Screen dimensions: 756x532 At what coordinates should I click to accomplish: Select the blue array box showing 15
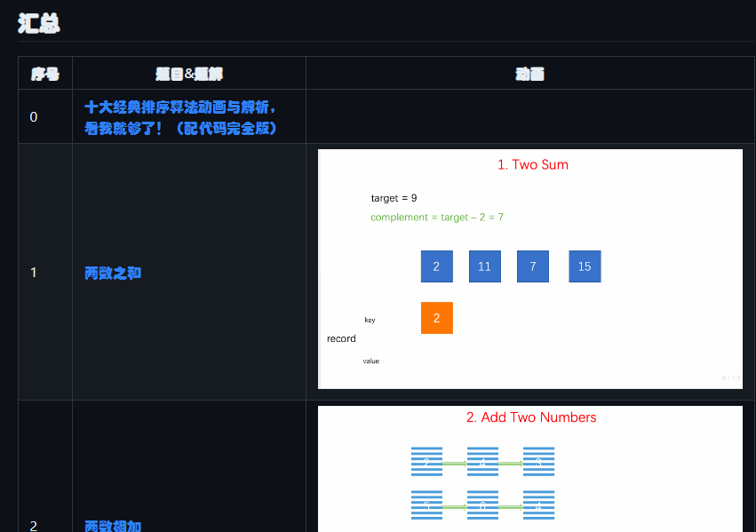pyautogui.click(x=585, y=266)
